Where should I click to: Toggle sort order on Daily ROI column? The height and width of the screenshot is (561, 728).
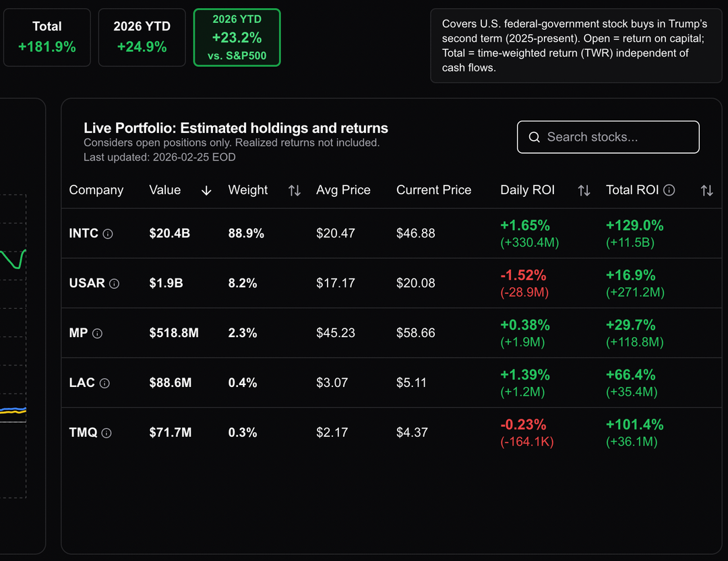coord(584,191)
